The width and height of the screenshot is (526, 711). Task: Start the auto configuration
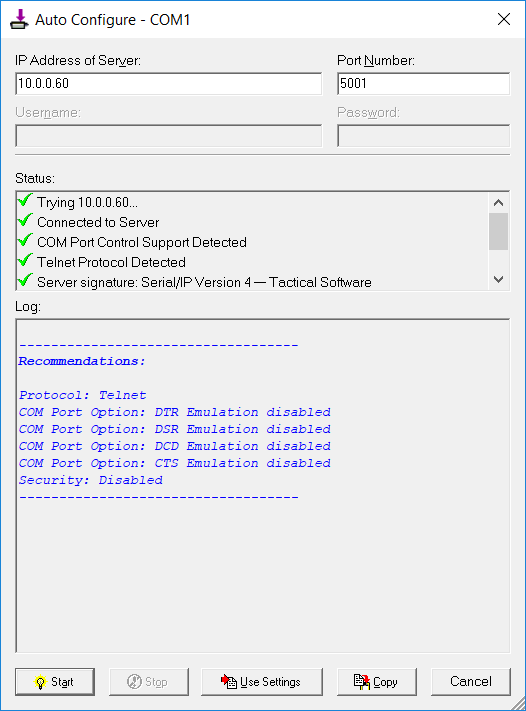[x=55, y=682]
